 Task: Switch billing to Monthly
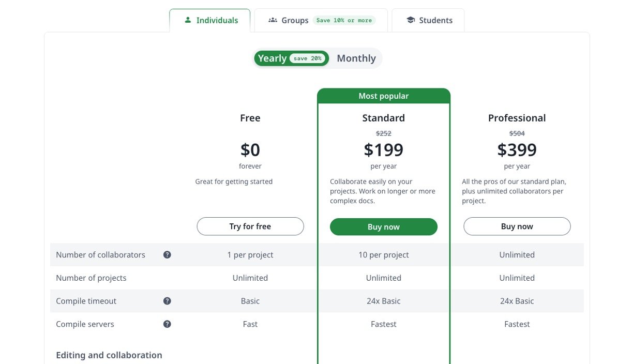(x=356, y=58)
